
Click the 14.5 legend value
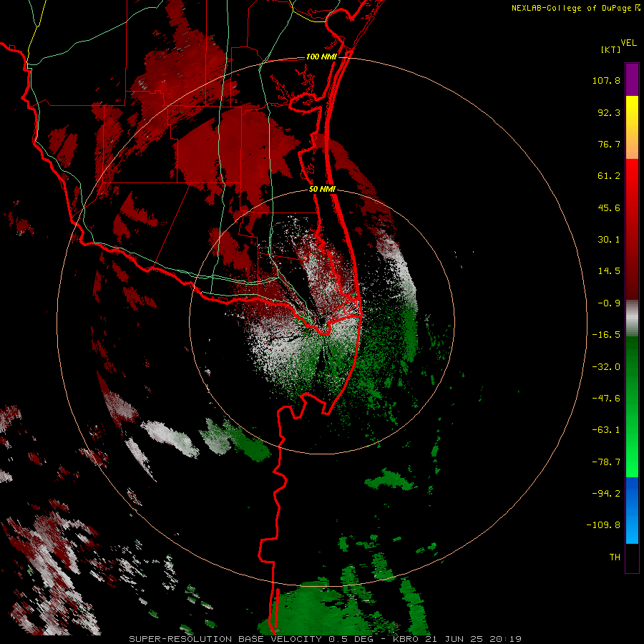609,271
